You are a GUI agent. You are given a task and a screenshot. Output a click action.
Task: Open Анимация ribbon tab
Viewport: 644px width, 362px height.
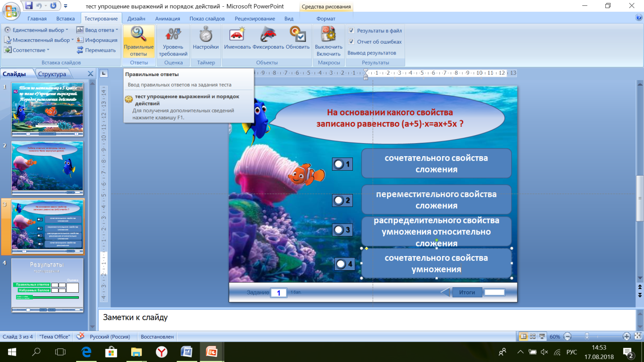coord(168,18)
